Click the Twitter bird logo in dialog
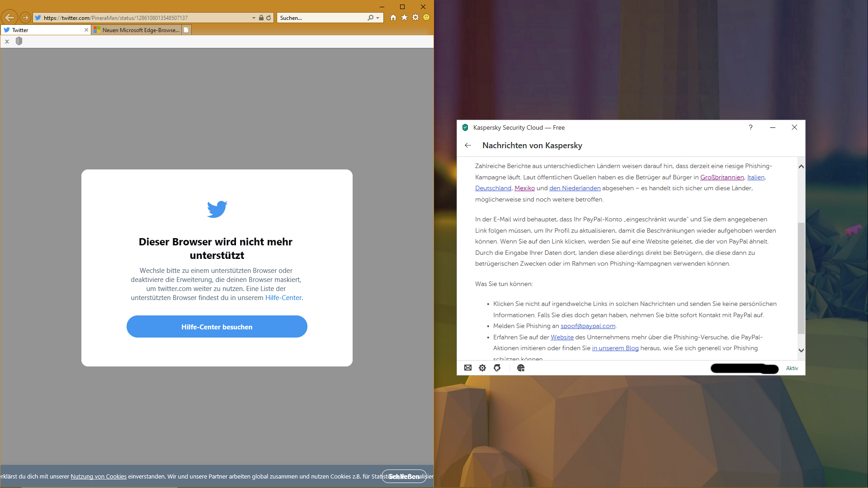This screenshot has width=868, height=488. click(x=217, y=209)
